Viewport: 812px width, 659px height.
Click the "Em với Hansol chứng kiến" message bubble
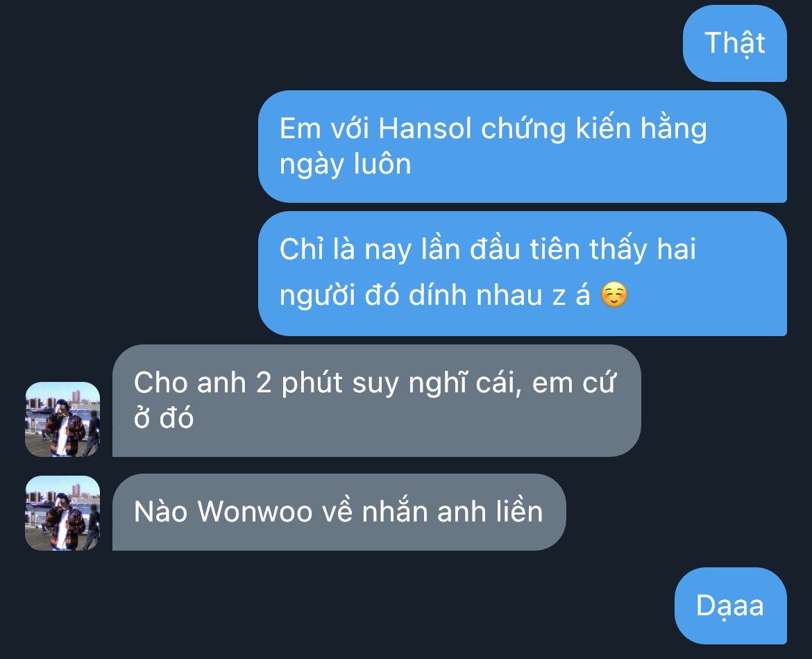(523, 146)
